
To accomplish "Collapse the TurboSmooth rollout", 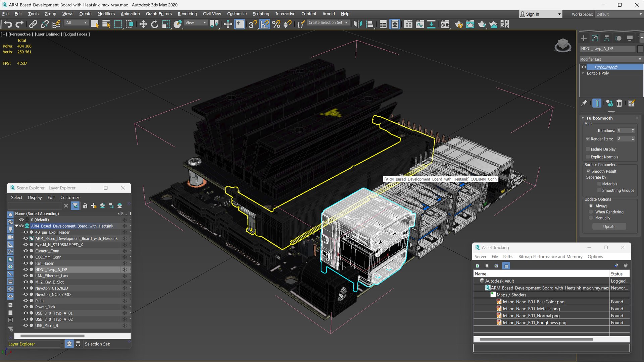I will point(583,118).
